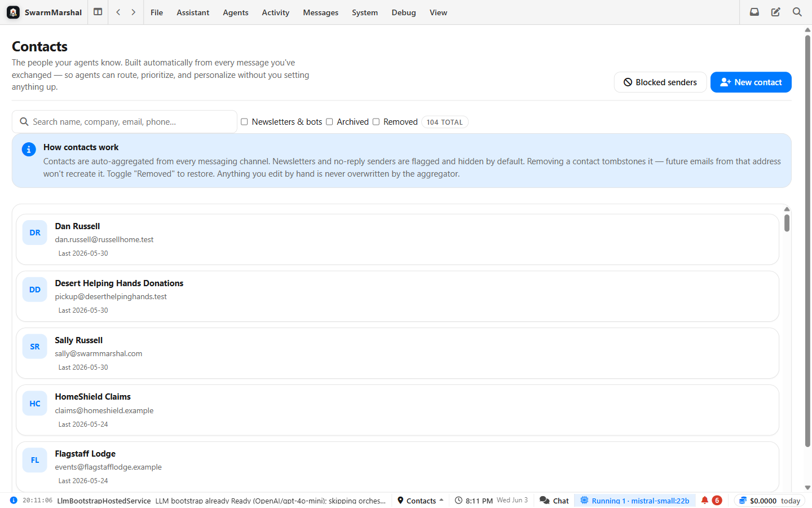Go back with the left chevron
The width and height of the screenshot is (812, 508).
click(x=118, y=12)
